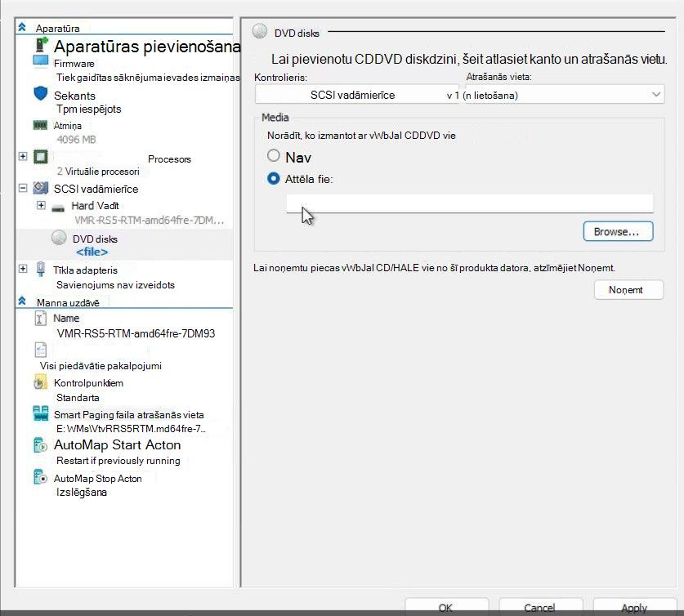Select the DVD disks tree entry
This screenshot has width=684, height=616.
(x=95, y=239)
